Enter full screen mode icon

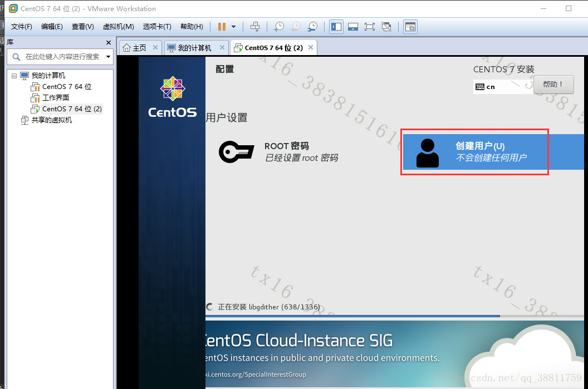click(x=369, y=27)
